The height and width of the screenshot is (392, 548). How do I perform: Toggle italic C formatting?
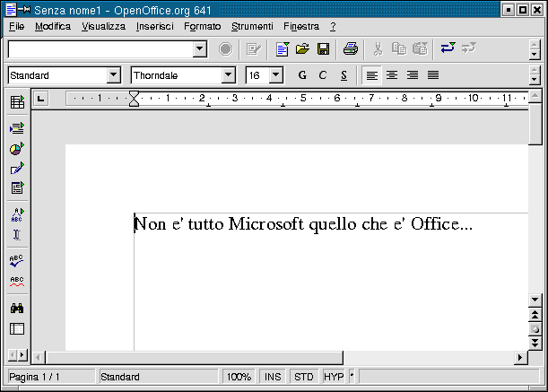click(x=323, y=75)
